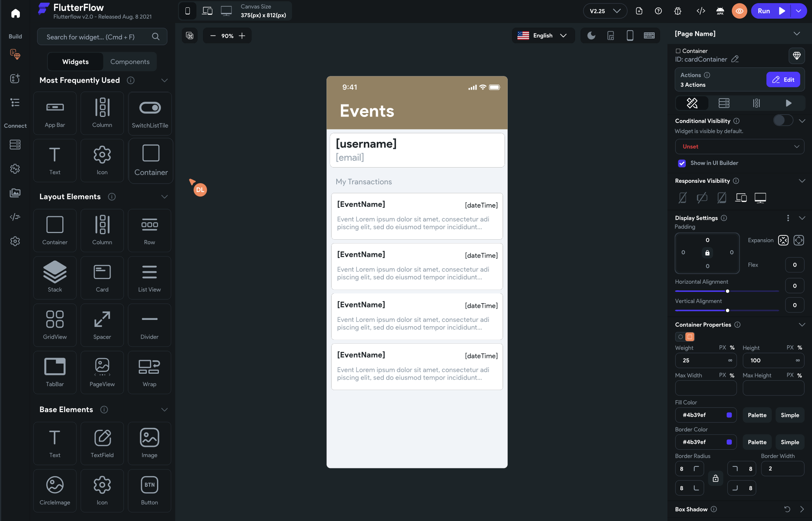The width and height of the screenshot is (812, 521).
Task: Select the Widgets tab
Action: (76, 62)
